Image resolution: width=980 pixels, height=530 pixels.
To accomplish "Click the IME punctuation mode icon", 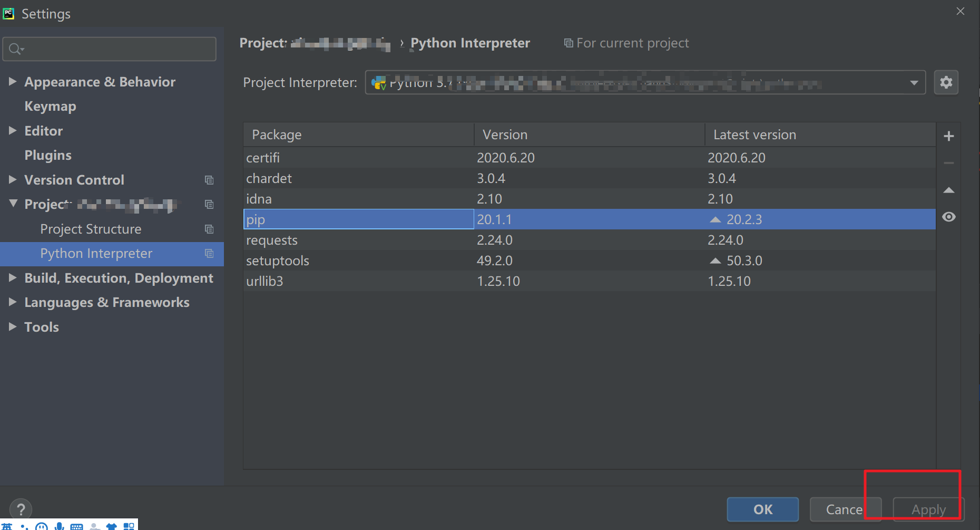I will (x=24, y=526).
